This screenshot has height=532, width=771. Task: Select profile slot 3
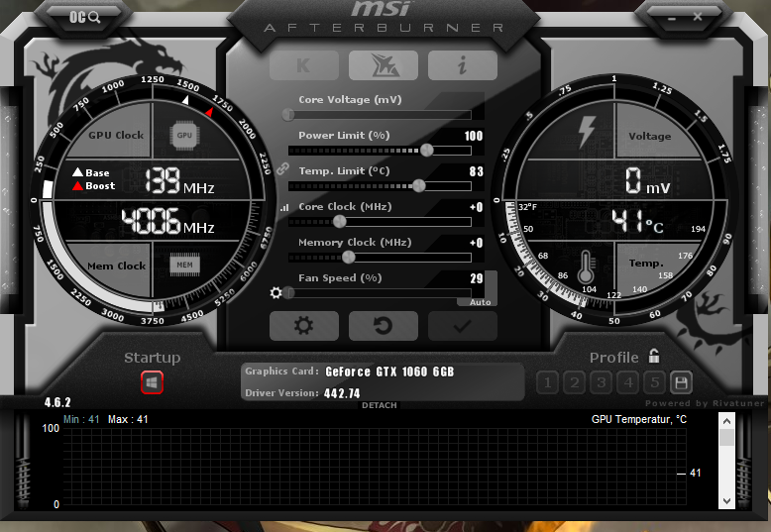(601, 382)
